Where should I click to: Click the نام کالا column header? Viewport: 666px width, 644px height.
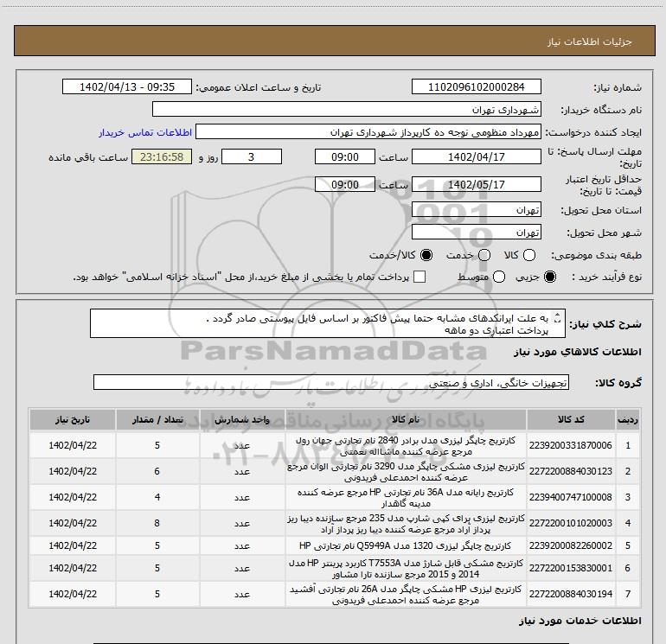[x=406, y=420]
